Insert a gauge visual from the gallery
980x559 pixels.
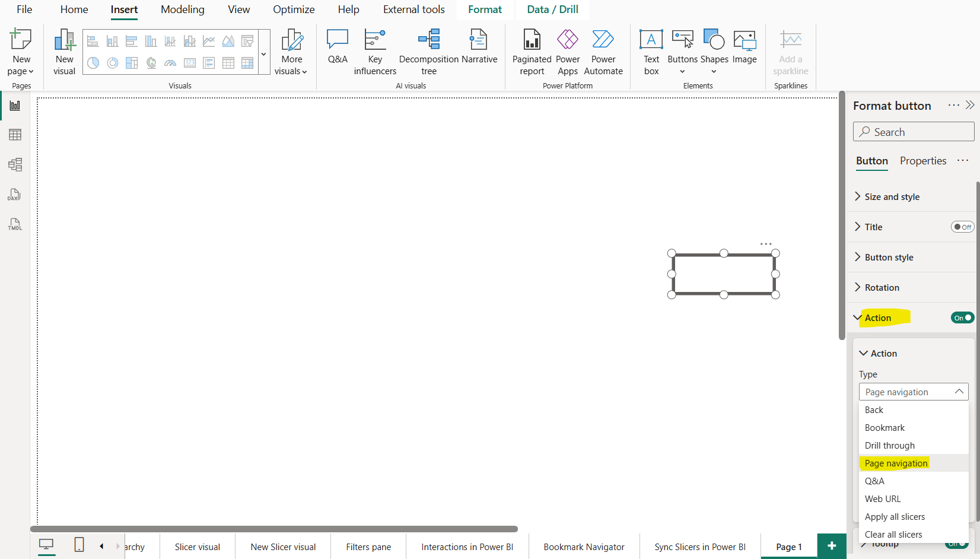click(170, 63)
